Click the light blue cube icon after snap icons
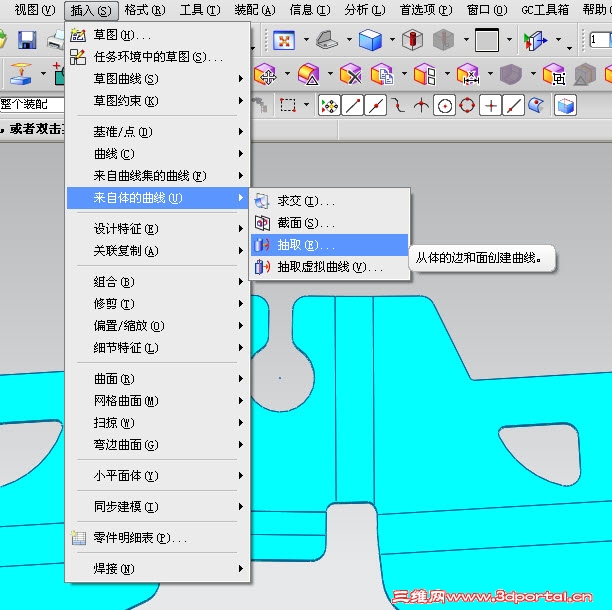The height and width of the screenshot is (610, 612). tap(566, 105)
